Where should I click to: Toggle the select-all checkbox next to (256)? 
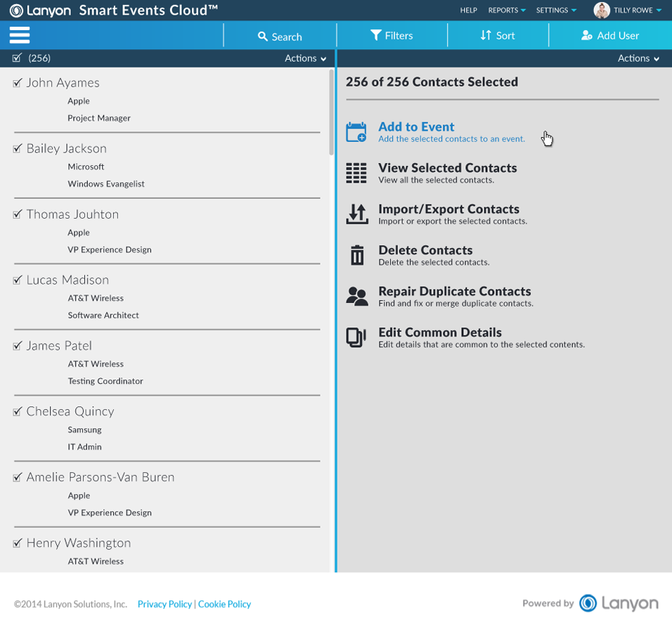point(17,58)
